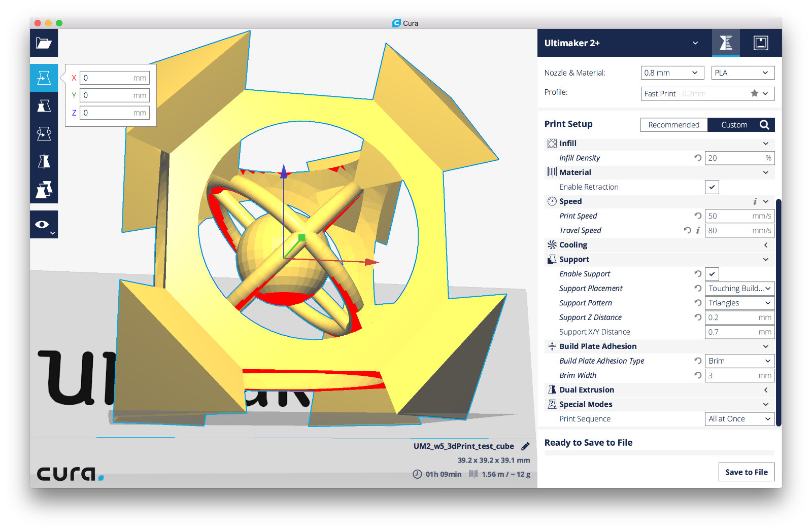The width and height of the screenshot is (812, 531).
Task: Show Speed category info icon
Action: click(755, 201)
